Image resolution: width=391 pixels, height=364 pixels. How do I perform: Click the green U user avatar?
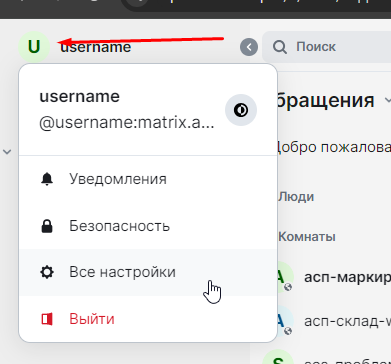pyautogui.click(x=34, y=47)
